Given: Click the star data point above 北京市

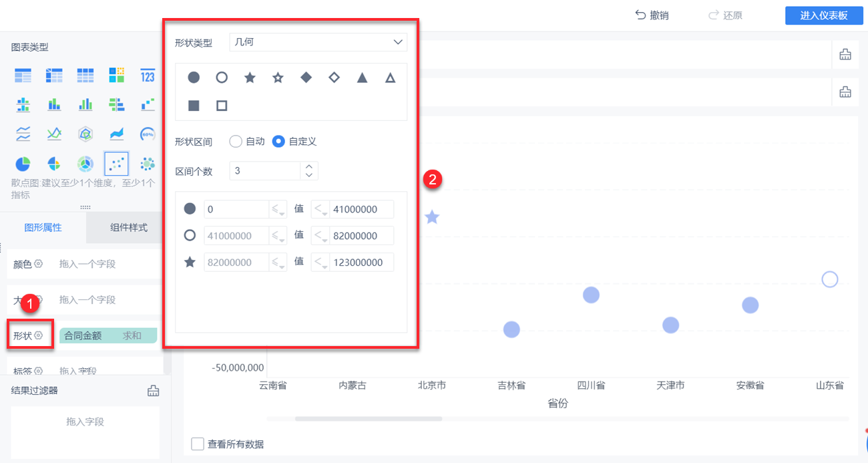Looking at the screenshot, I should click(x=432, y=217).
